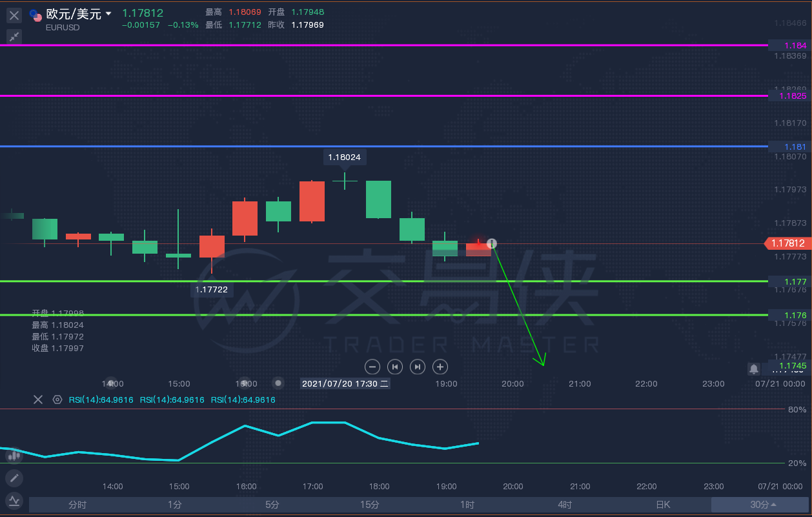Zoom out chart with minus button
The image size is (812, 517).
point(372,367)
